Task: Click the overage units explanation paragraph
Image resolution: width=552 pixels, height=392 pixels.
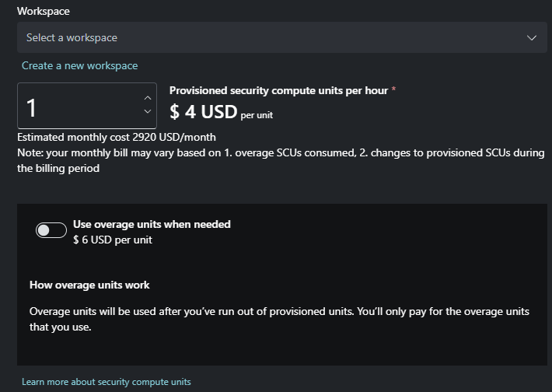Action: [x=279, y=319]
